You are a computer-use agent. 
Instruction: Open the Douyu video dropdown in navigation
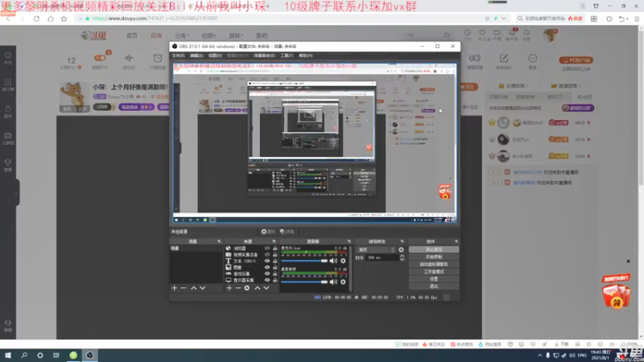pyautogui.click(x=208, y=35)
